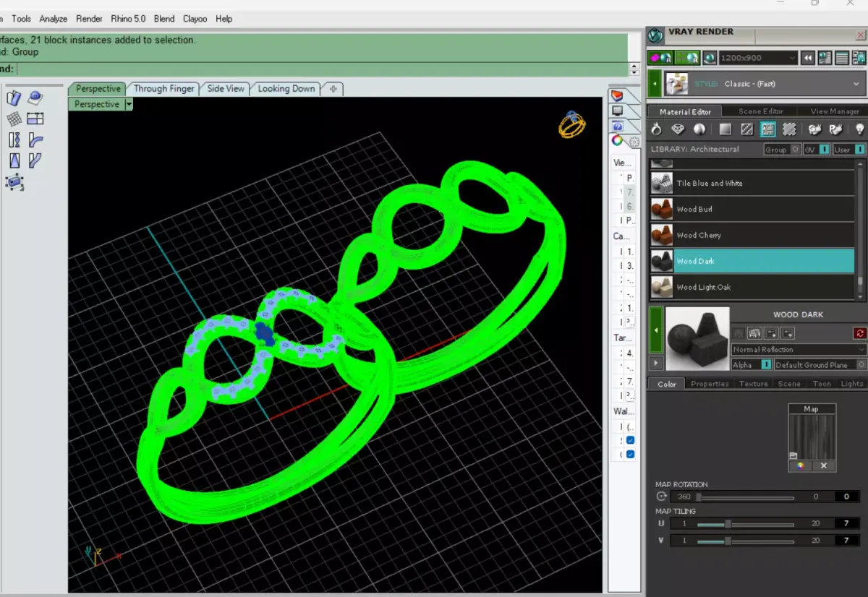This screenshot has width=868, height=597.
Task: Switch to Through Finger viewport tab
Action: [x=163, y=88]
